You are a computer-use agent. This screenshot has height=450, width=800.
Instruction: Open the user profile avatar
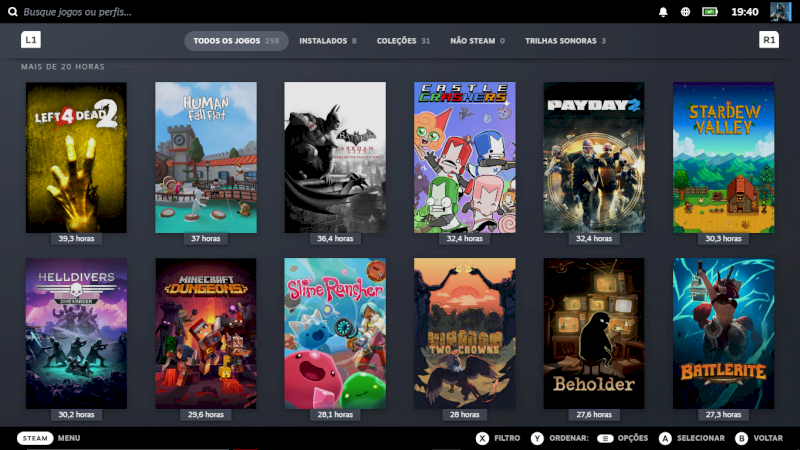tap(780, 11)
